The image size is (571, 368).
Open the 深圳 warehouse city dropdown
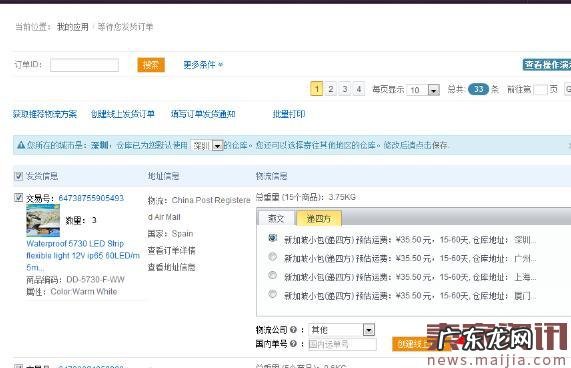pos(207,146)
